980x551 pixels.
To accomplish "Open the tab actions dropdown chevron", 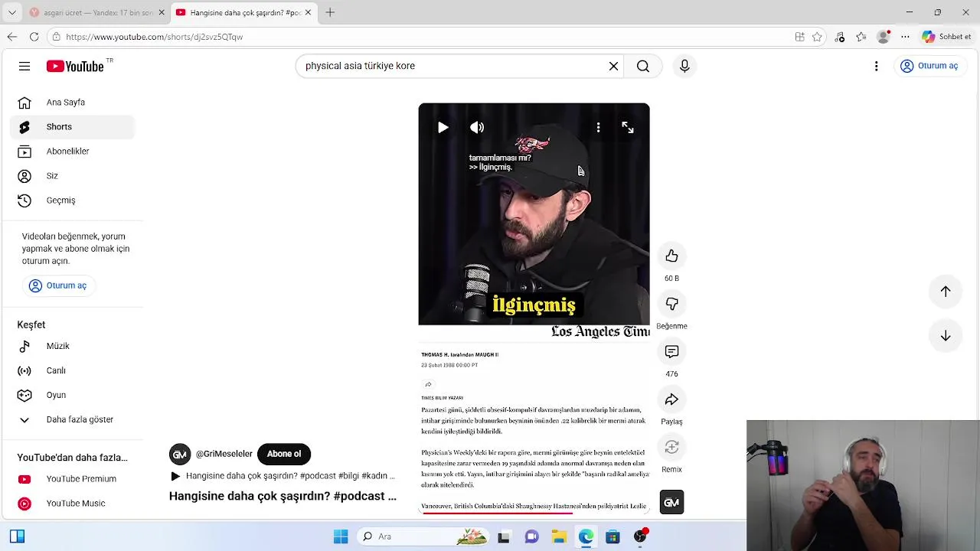I will coord(11,12).
